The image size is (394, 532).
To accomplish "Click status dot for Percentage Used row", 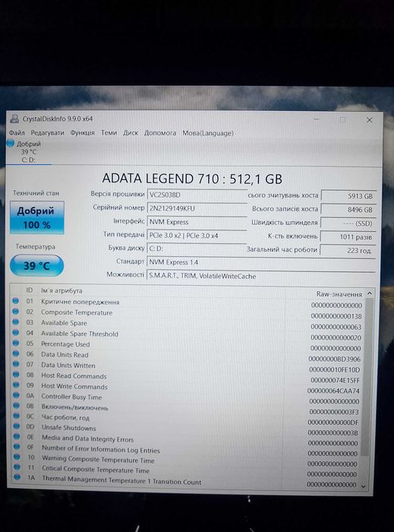I will pos(16,343).
